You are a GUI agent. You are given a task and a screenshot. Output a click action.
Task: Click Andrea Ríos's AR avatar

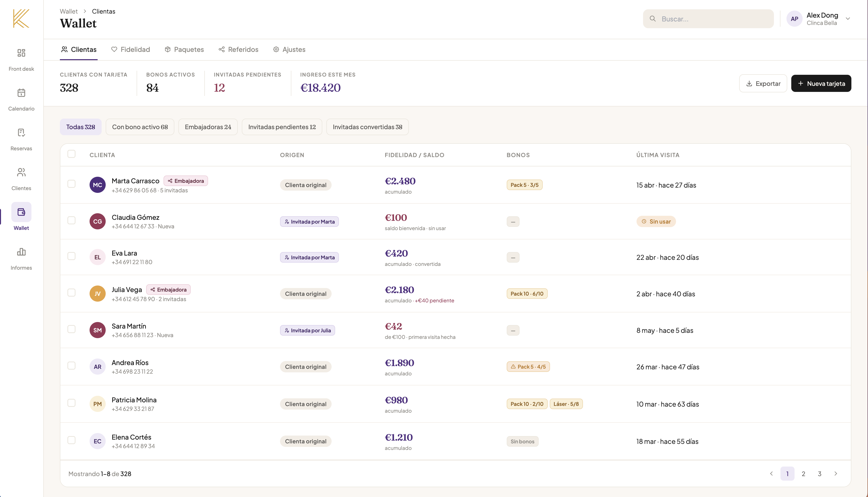(98, 367)
